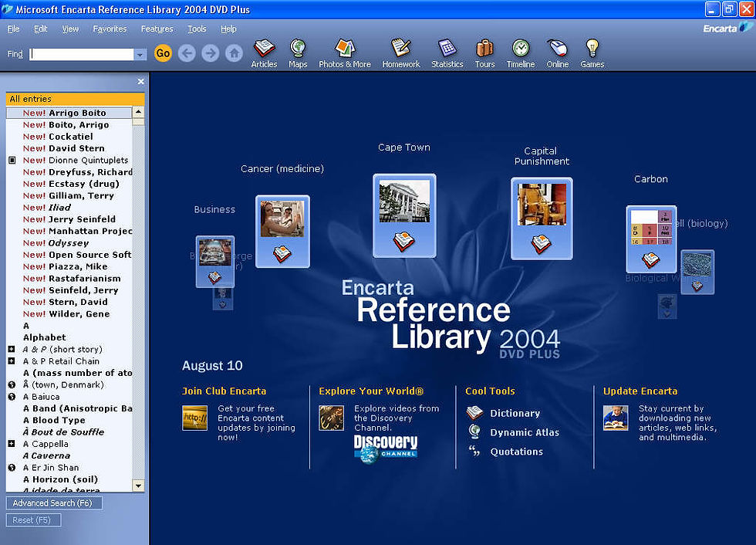This screenshot has height=545, width=756.
Task: Go back with the left arrow
Action: coord(187,53)
